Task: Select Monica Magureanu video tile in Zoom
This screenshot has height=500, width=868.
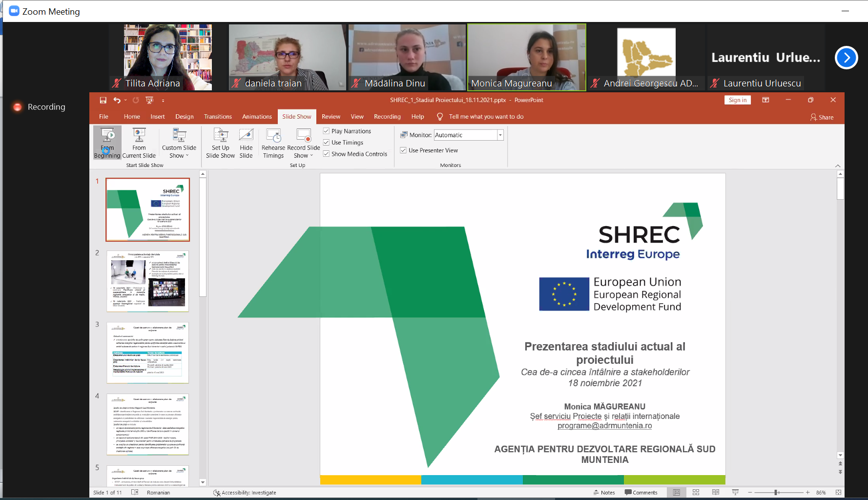Action: 527,57
